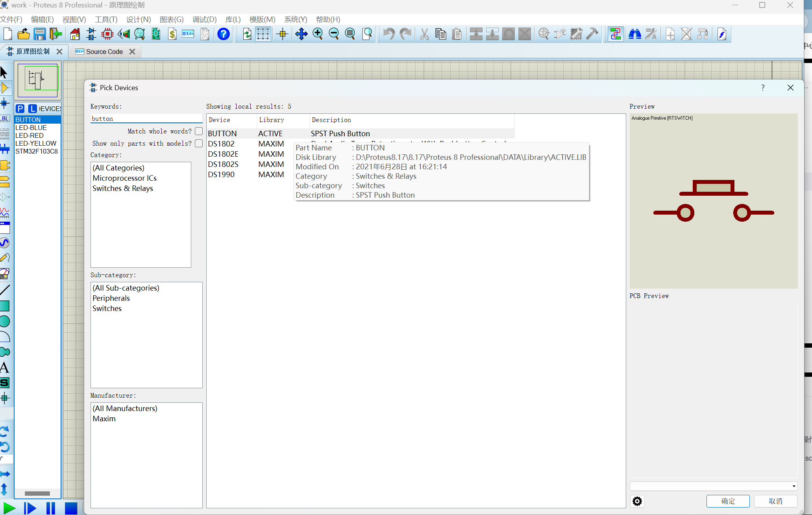The width and height of the screenshot is (812, 515).
Task: Click the devices list horizontal scrollbar
Action: pos(37,493)
